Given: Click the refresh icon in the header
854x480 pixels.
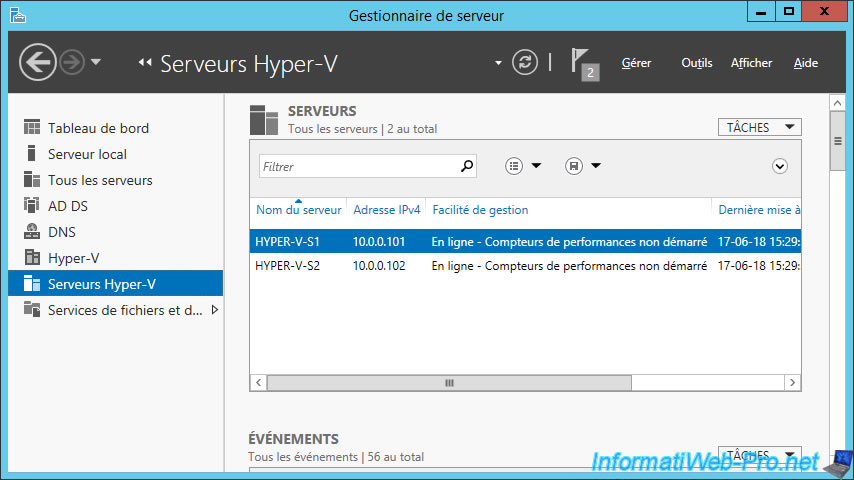Looking at the screenshot, I should (x=524, y=62).
